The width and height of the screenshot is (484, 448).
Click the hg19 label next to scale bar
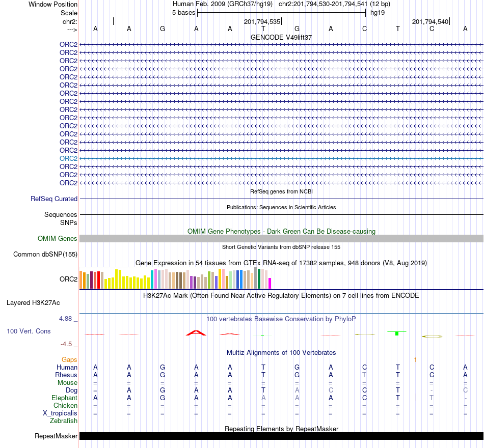point(378,13)
